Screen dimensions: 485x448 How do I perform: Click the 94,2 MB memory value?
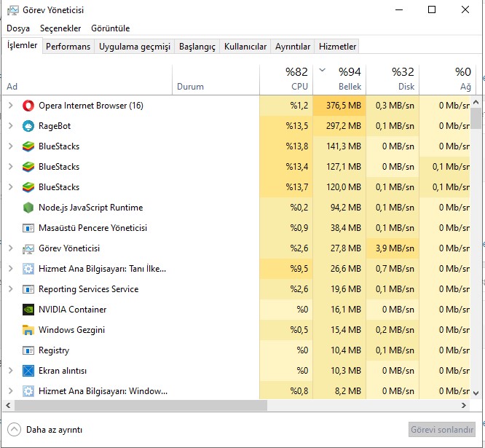pos(346,208)
